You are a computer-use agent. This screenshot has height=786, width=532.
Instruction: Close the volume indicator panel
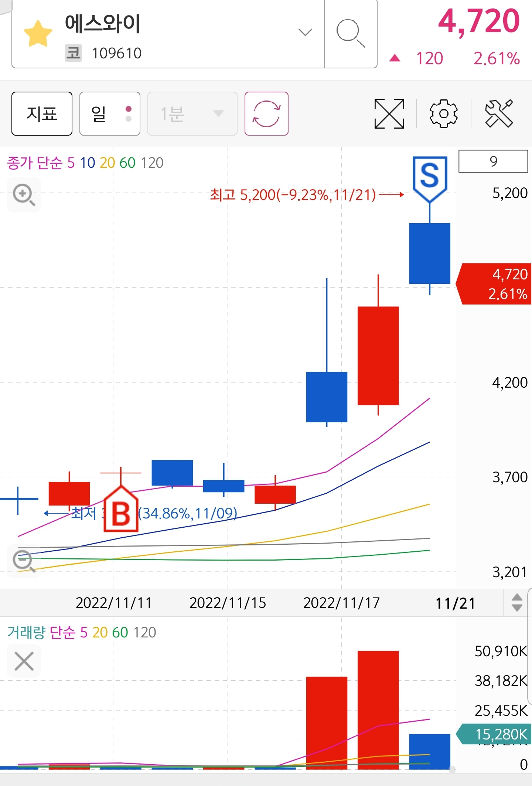coord(24,661)
